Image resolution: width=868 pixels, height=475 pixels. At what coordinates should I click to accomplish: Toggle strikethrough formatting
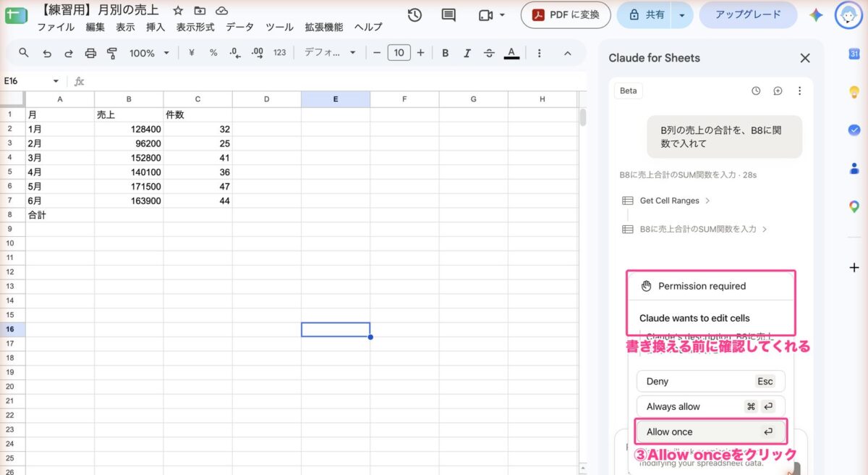489,53
